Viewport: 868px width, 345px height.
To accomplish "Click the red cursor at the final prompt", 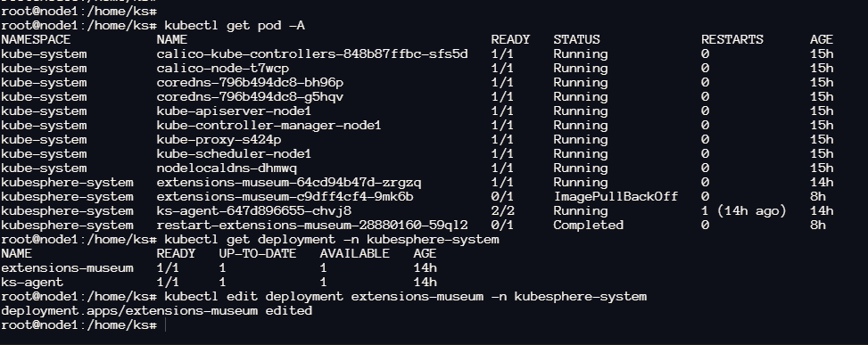I will click(x=165, y=325).
